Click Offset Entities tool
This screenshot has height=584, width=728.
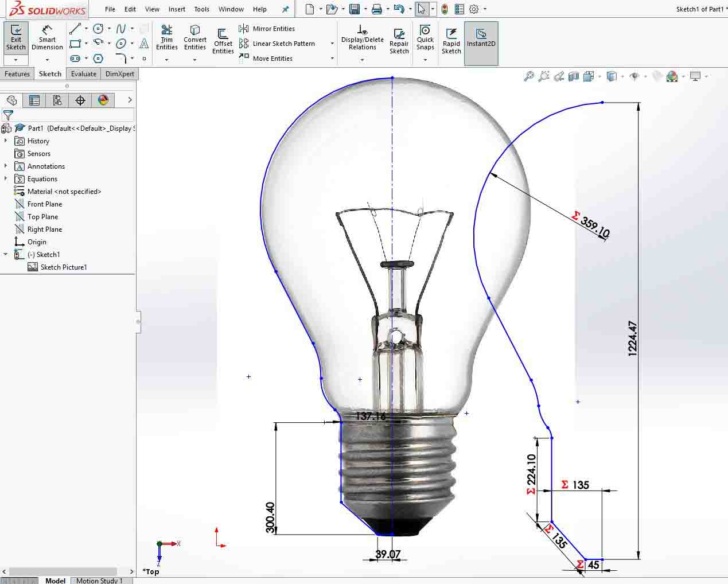point(223,41)
